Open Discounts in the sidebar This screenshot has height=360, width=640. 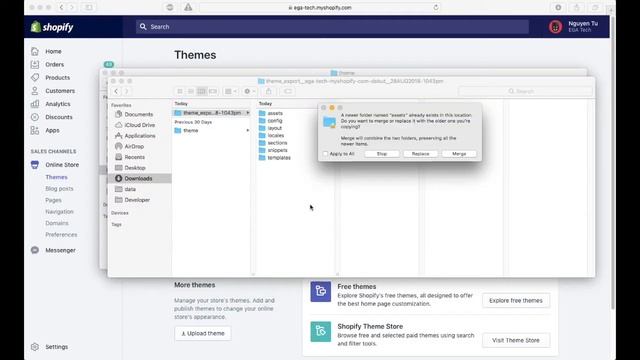(58, 117)
